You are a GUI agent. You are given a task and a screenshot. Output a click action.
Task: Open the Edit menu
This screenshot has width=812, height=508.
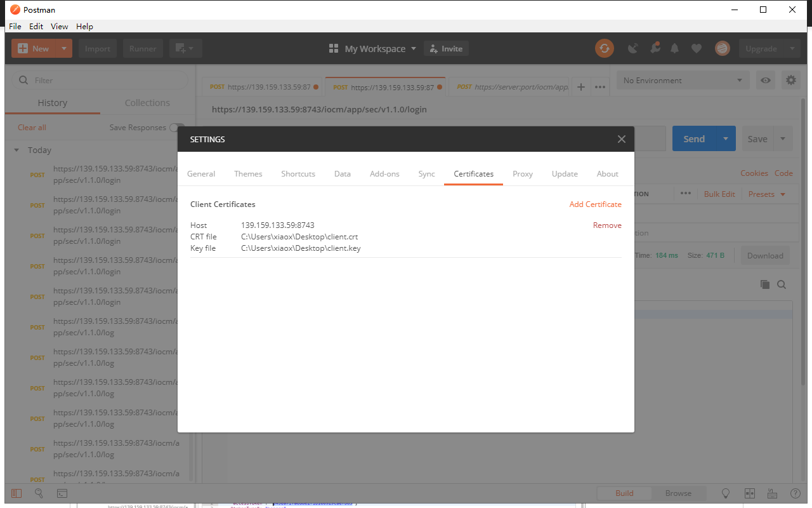pyautogui.click(x=36, y=26)
